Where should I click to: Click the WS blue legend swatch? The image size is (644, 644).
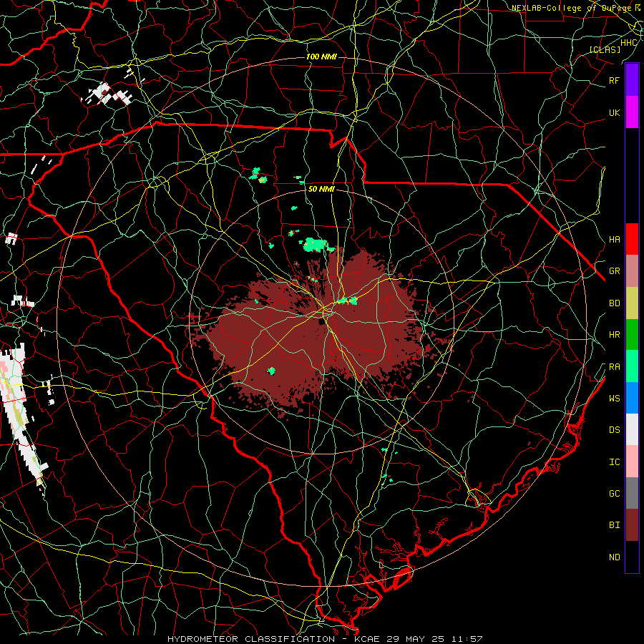pyautogui.click(x=632, y=398)
